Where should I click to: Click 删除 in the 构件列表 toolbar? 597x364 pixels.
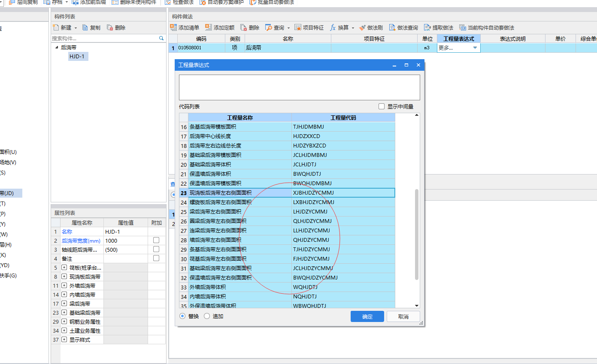coord(116,27)
